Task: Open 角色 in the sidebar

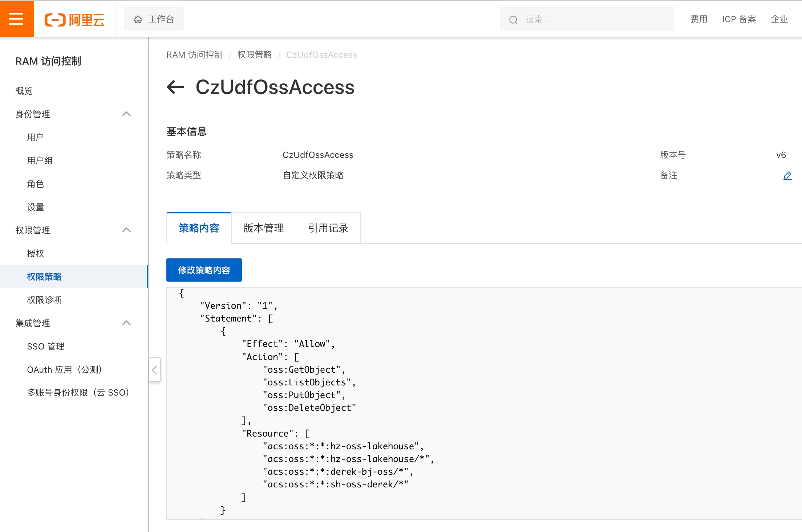Action: tap(35, 184)
